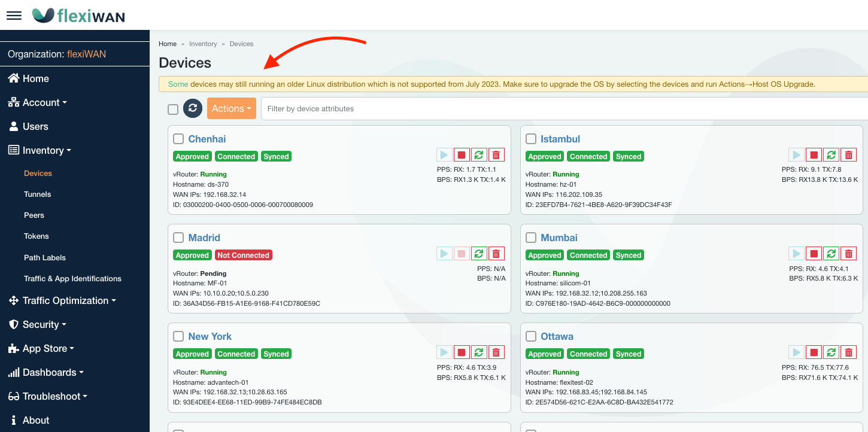Select Tunnels in the sidebar

37,194
